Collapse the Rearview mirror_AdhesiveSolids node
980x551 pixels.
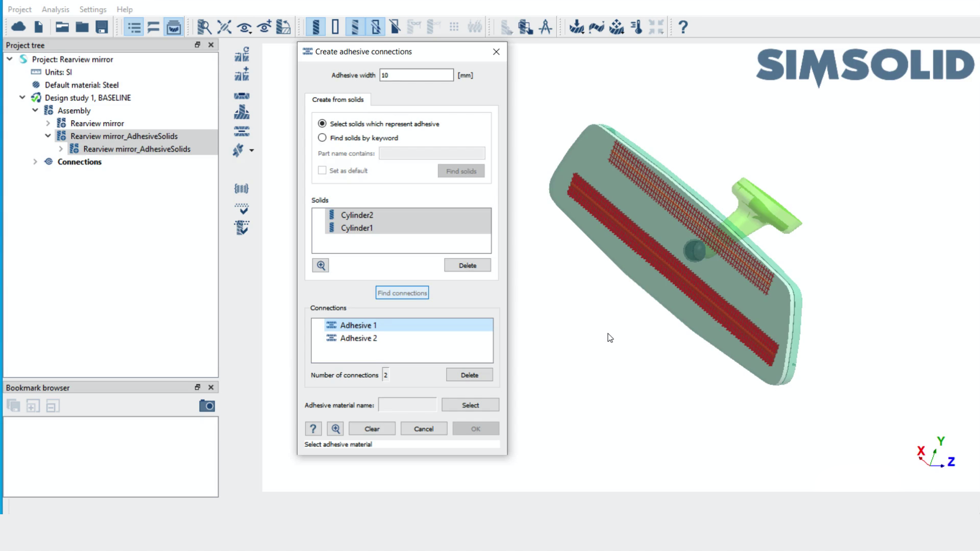(48, 136)
